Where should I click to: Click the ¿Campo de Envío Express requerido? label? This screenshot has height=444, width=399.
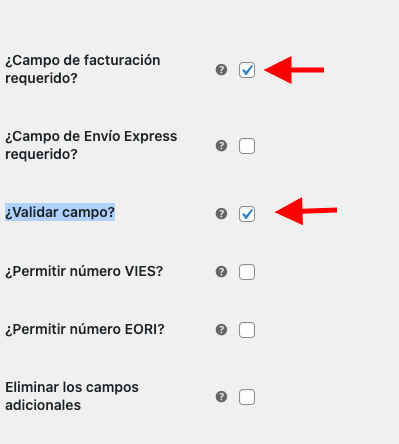[91, 145]
